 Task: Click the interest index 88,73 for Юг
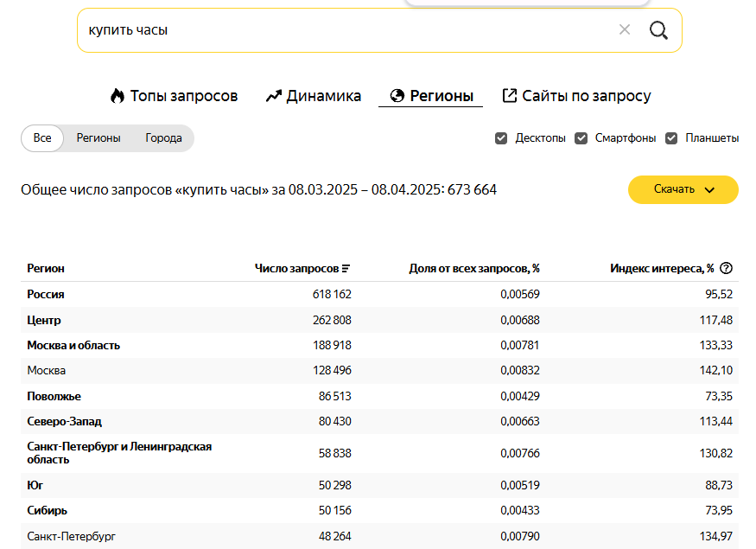719,485
